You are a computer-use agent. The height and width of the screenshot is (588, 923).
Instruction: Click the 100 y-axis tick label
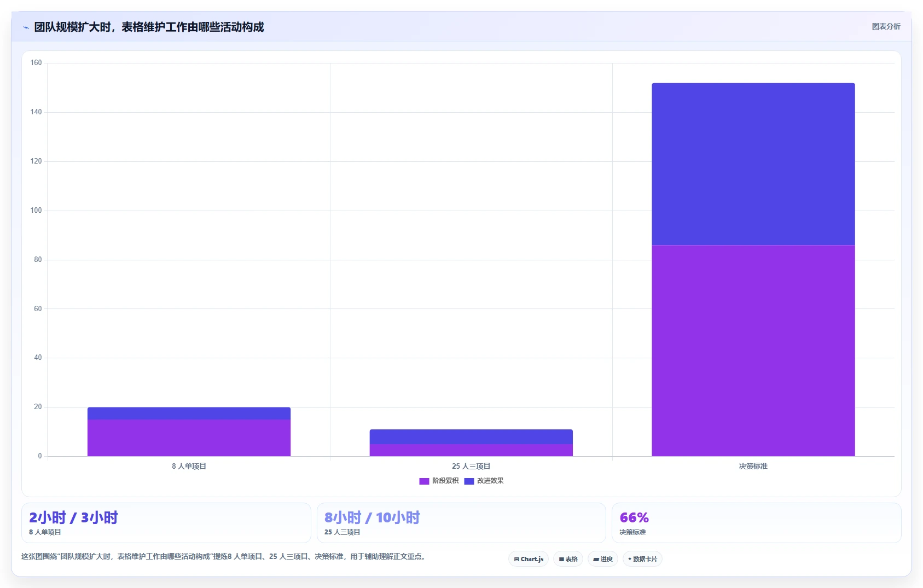coord(36,211)
